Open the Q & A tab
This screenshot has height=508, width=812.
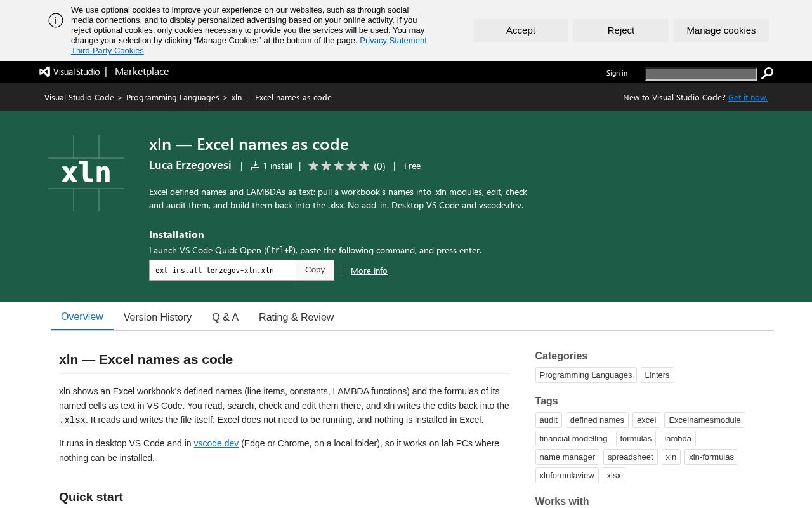(x=225, y=317)
